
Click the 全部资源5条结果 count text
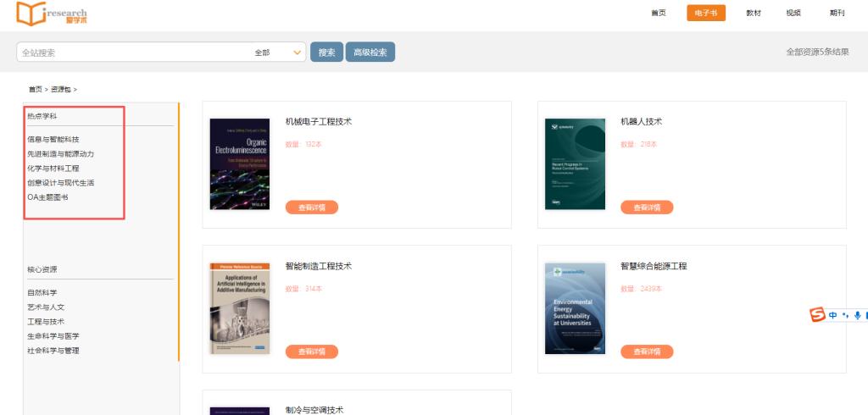pos(817,52)
